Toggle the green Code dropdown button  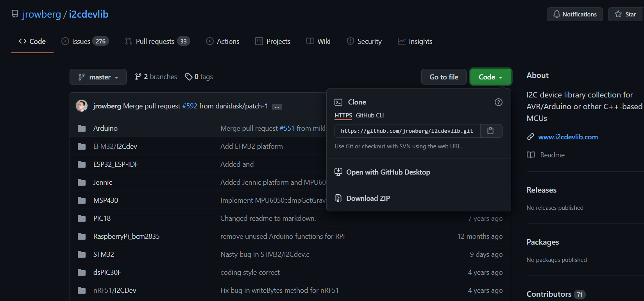[490, 77]
